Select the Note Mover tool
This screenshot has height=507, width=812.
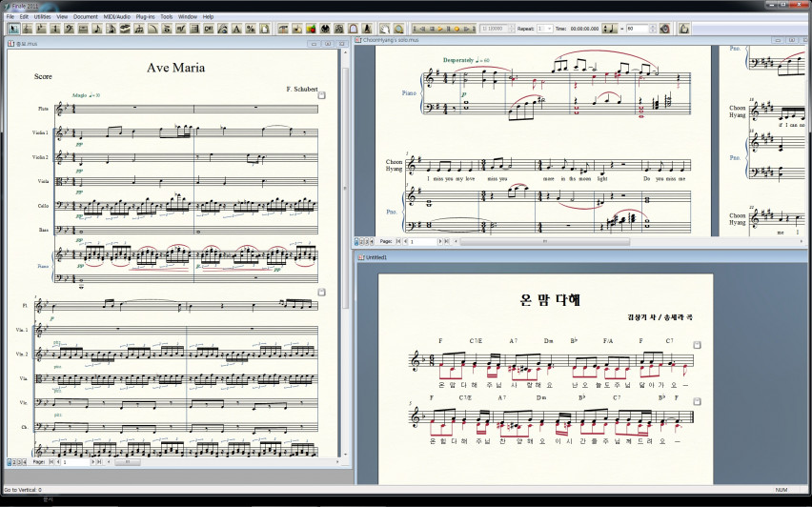point(297,29)
